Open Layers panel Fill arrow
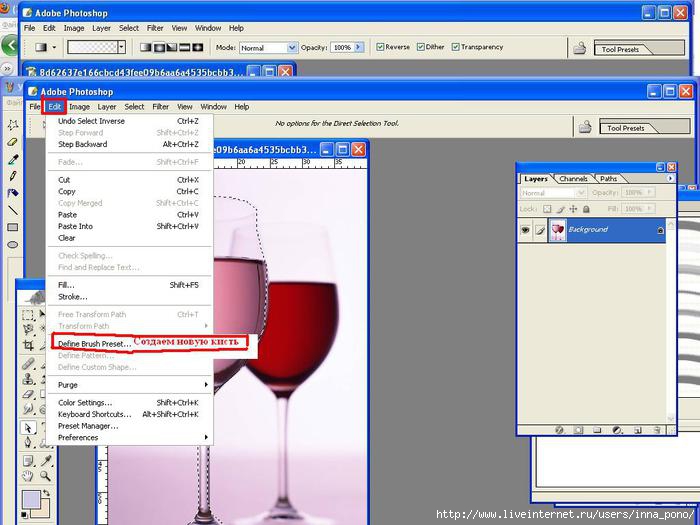Image resolution: width=700 pixels, height=525 pixels. [650, 208]
